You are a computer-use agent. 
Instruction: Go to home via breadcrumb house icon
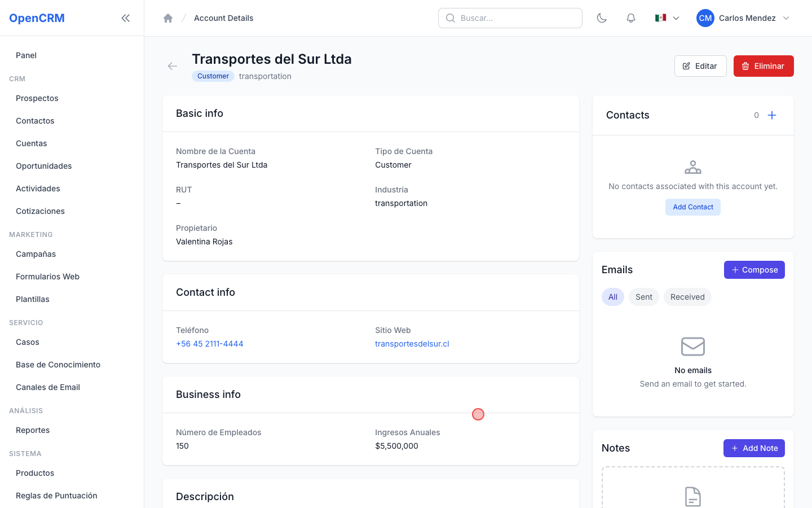coord(168,18)
